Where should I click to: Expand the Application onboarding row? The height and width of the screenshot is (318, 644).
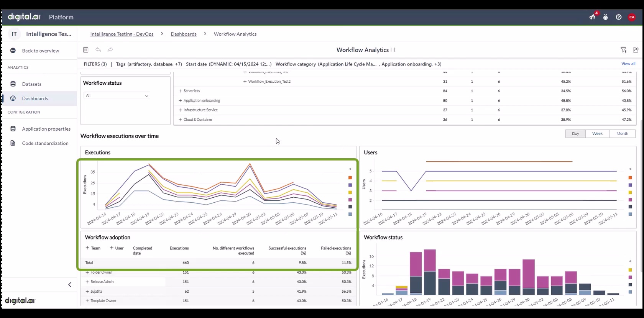[180, 101]
